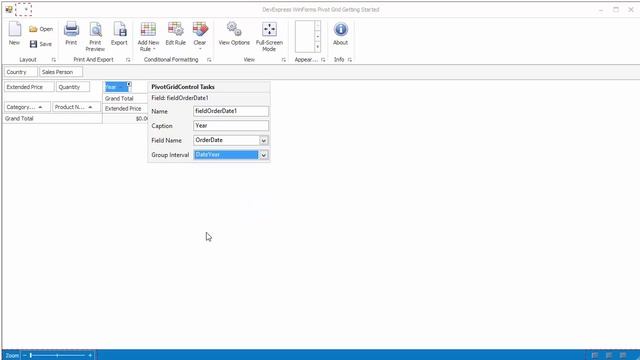Screen dimensions: 640x360
Task: Click third view icon in status bar
Action: point(622,356)
